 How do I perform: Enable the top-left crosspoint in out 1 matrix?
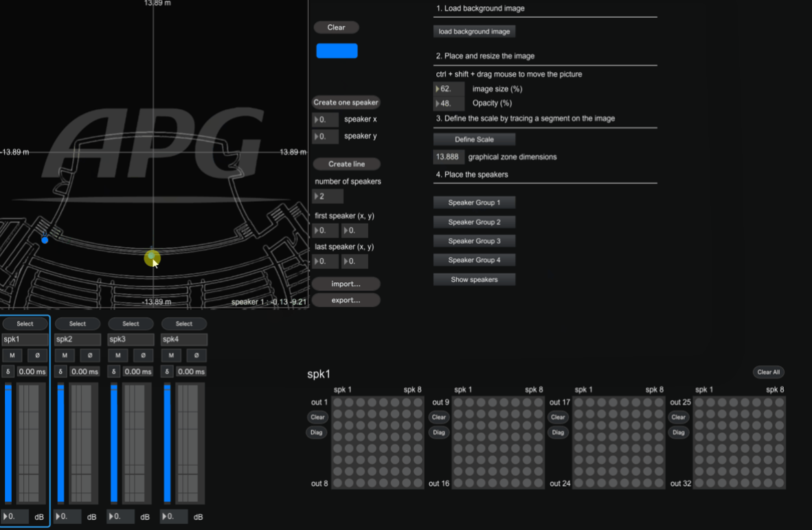click(336, 402)
